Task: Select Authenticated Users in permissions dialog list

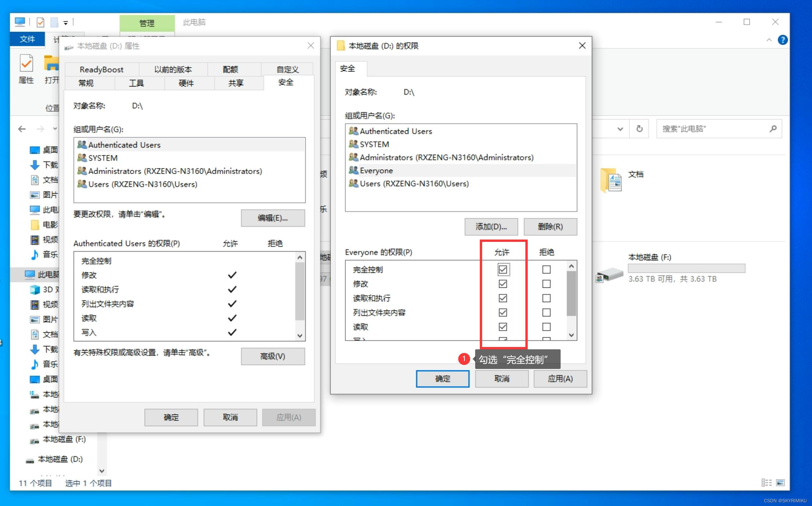Action: pos(461,131)
